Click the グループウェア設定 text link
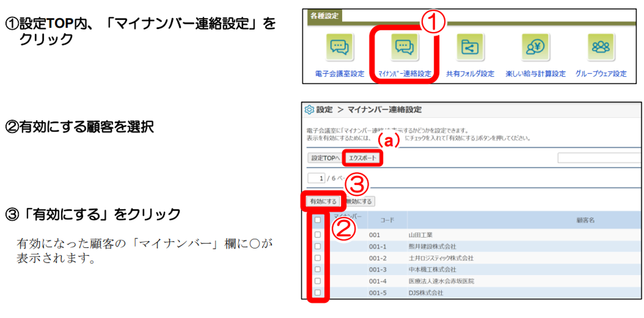Image resolution: width=644 pixels, height=318 pixels. pos(601,74)
